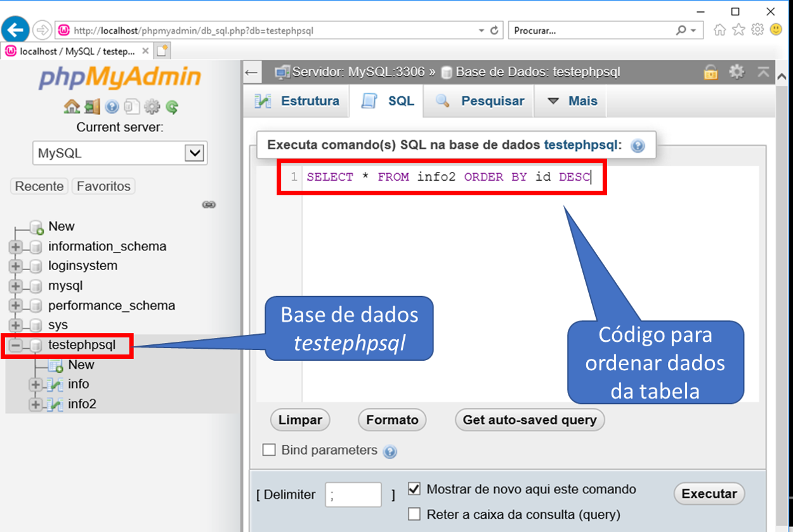Click inside the SQL query editor line

pos(449,178)
